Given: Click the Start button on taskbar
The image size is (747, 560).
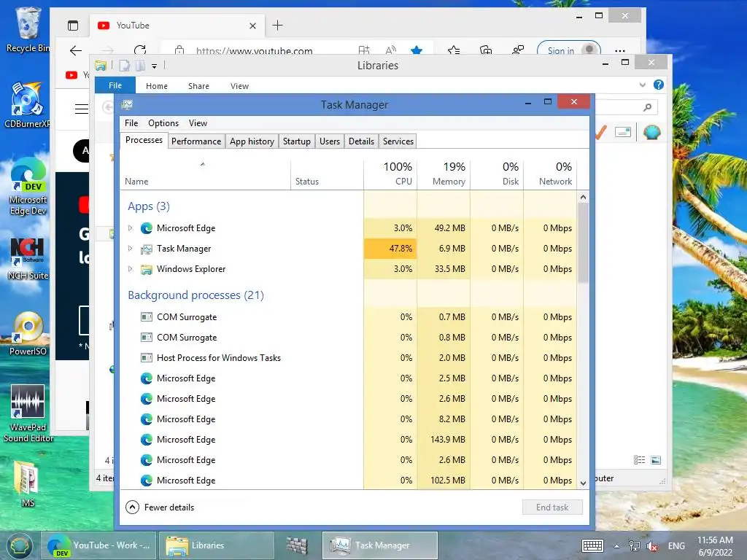Looking at the screenshot, I should (x=18, y=545).
